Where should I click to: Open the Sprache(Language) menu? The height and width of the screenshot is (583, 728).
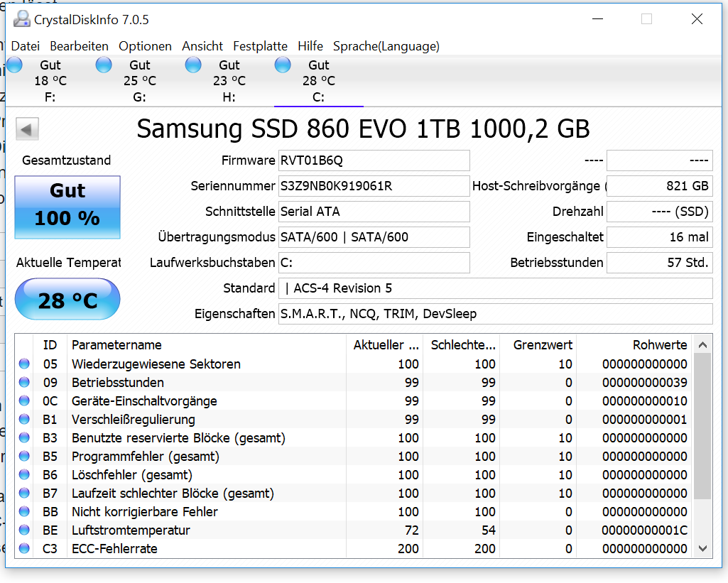(x=386, y=46)
